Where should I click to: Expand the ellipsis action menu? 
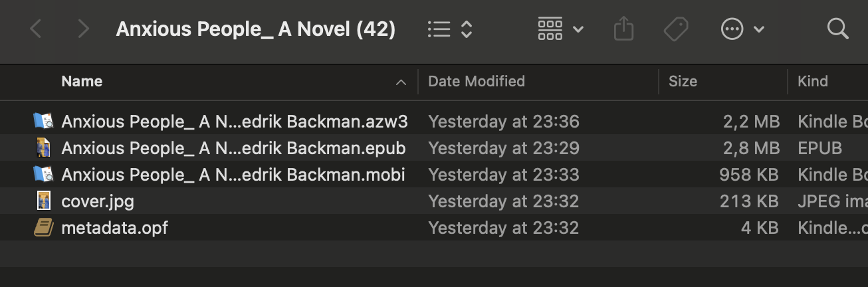coord(742,29)
